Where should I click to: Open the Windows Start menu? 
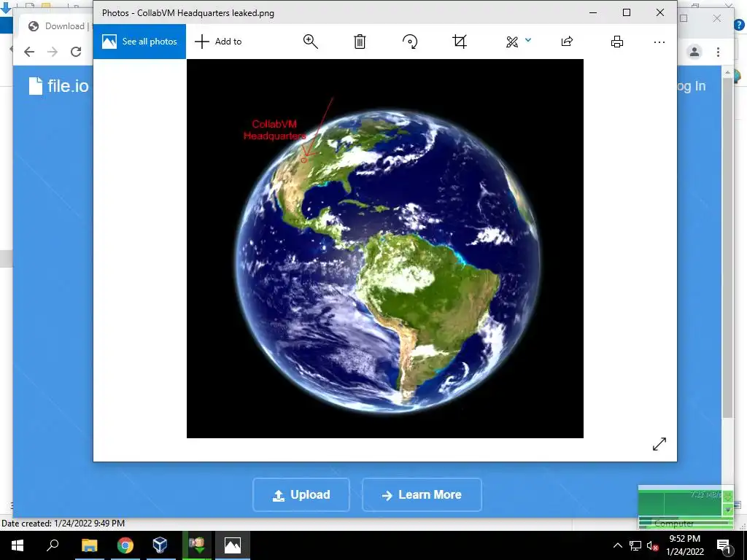(x=18, y=545)
